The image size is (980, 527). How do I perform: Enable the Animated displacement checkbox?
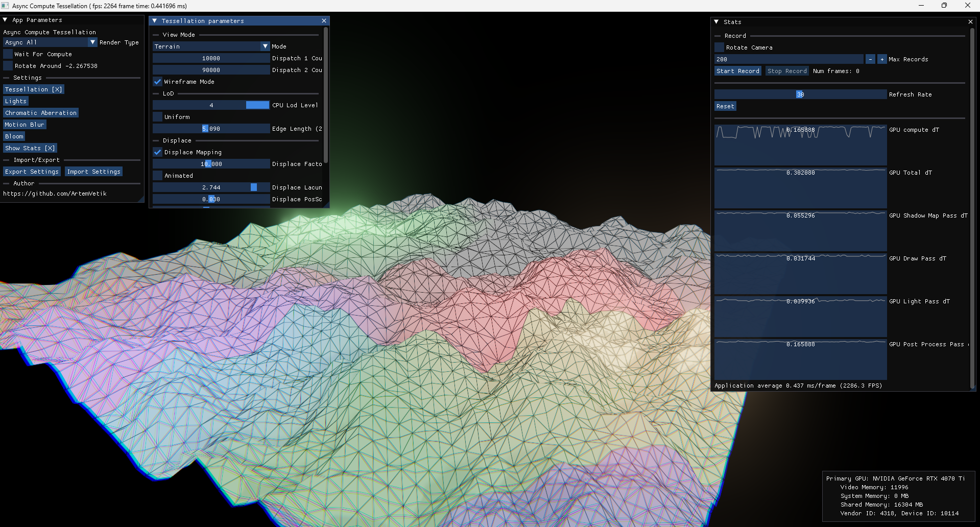tap(157, 176)
